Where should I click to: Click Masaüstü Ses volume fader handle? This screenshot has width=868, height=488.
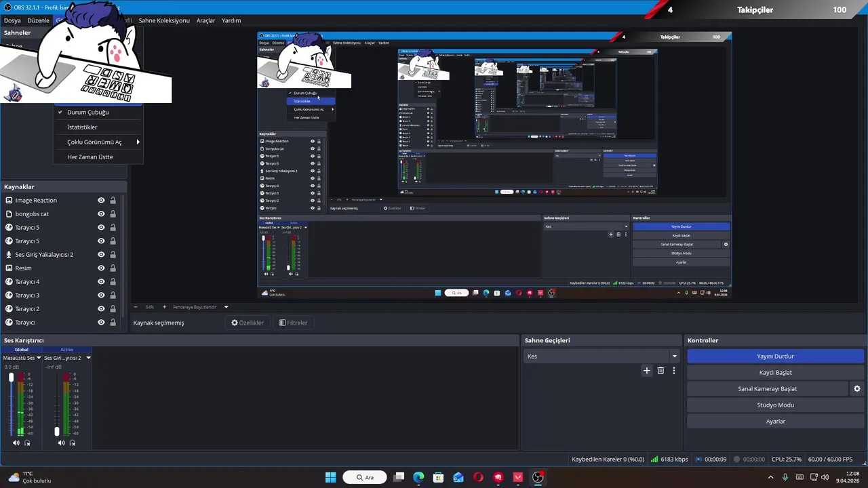coord(11,377)
